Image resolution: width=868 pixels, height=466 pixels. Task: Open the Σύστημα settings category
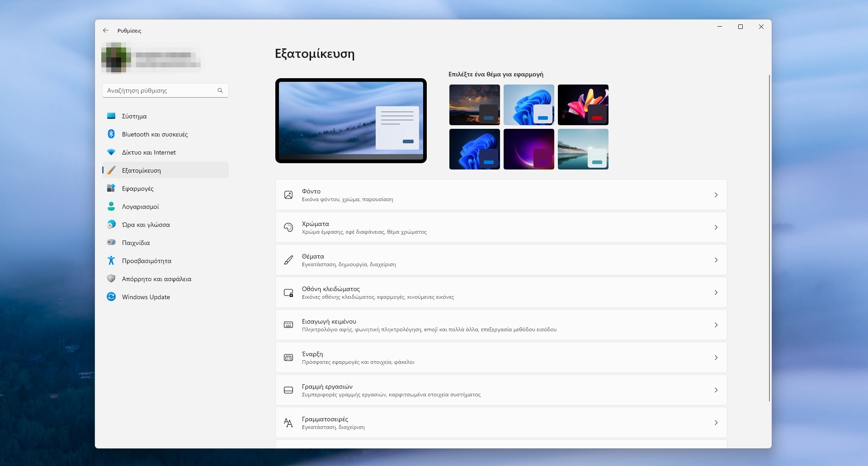(134, 116)
